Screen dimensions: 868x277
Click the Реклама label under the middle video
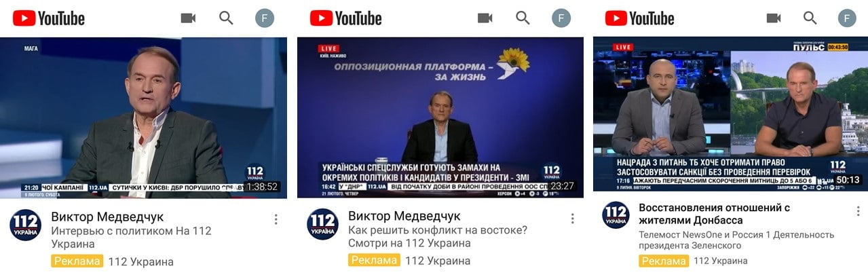pos(375,261)
